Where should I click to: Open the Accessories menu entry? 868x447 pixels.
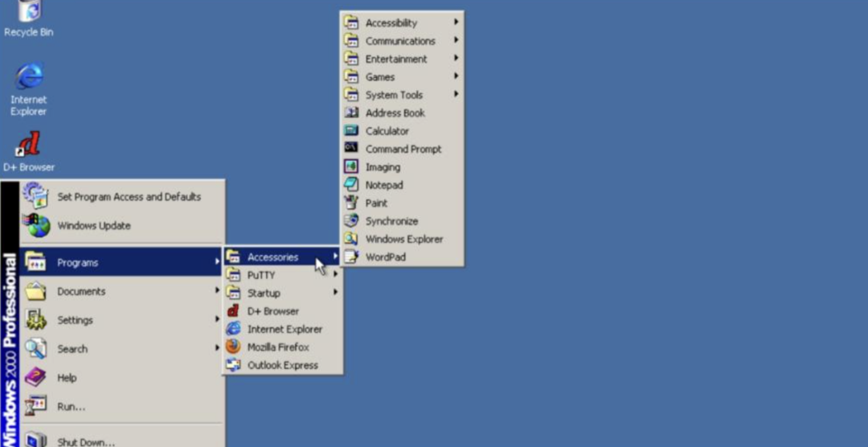282,256
